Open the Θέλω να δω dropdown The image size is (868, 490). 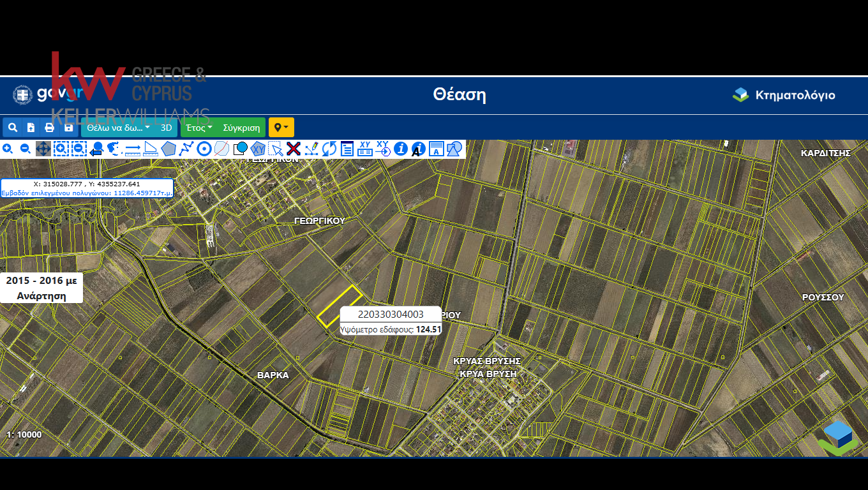click(x=119, y=128)
